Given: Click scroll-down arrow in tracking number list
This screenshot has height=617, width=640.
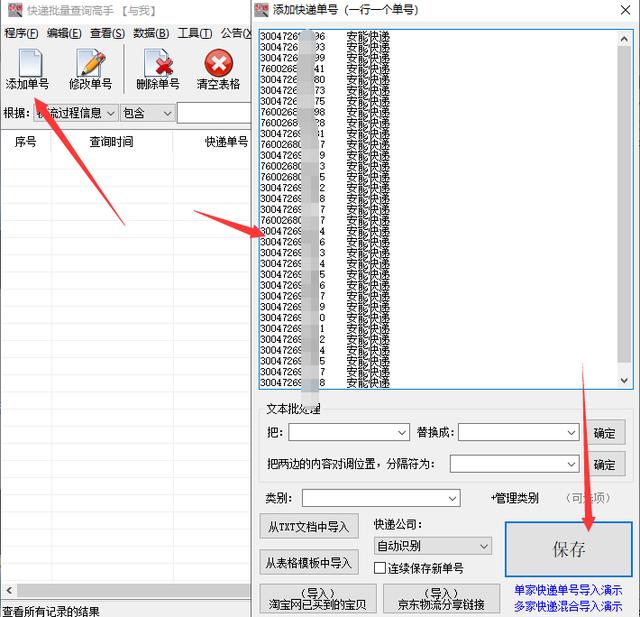Looking at the screenshot, I should click(624, 380).
